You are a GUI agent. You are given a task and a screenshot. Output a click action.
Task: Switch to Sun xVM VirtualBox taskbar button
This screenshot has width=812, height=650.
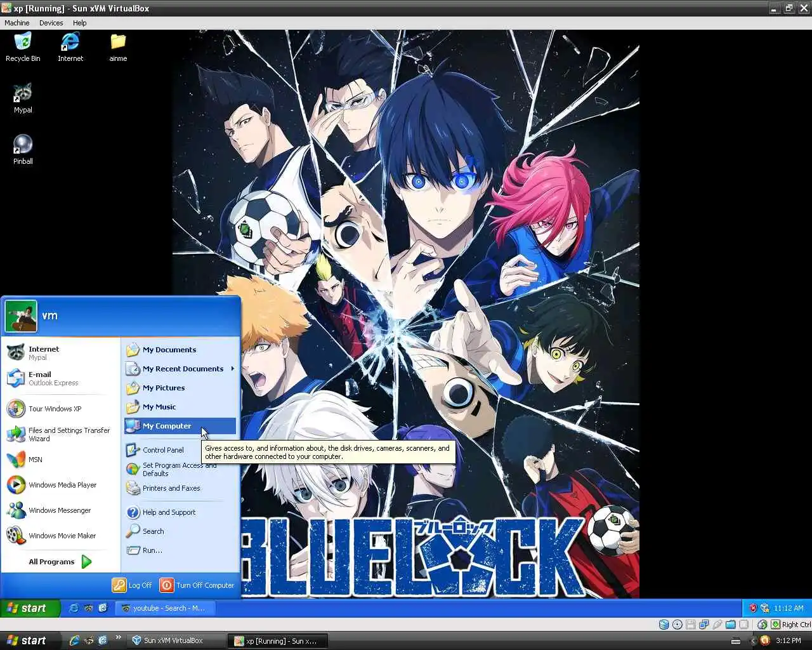[176, 640]
